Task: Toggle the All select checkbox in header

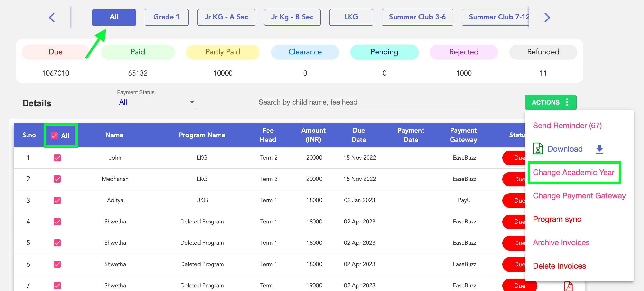Action: click(x=54, y=136)
